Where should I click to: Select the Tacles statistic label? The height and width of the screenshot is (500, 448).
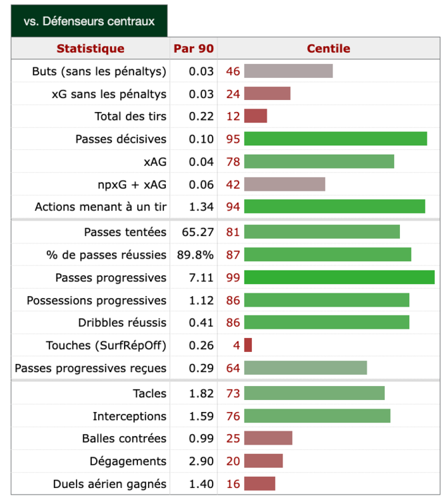point(149,393)
